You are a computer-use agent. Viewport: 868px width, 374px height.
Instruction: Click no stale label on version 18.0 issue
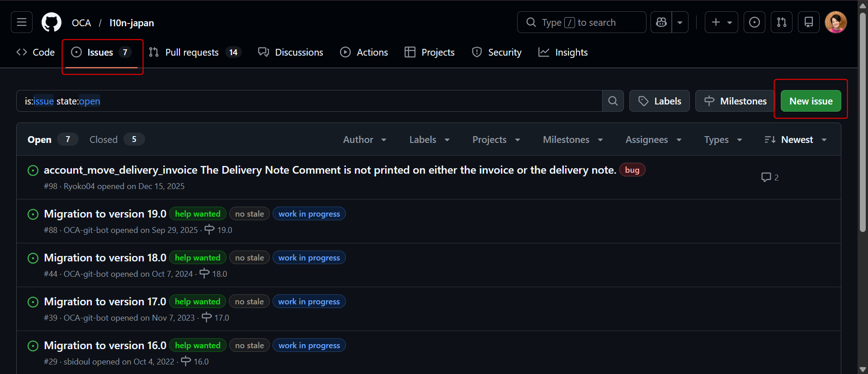tap(250, 258)
